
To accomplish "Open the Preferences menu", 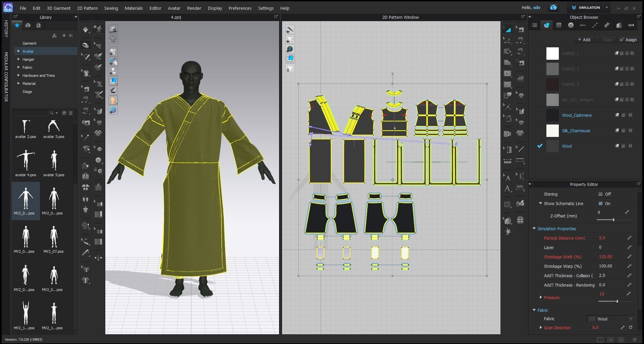I will click(x=240, y=8).
